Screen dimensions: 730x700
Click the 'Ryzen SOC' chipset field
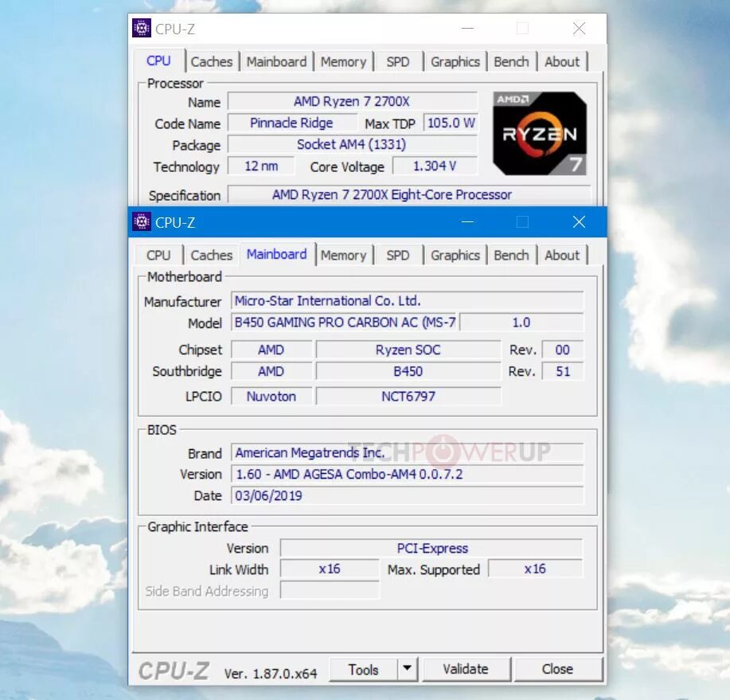(408, 350)
